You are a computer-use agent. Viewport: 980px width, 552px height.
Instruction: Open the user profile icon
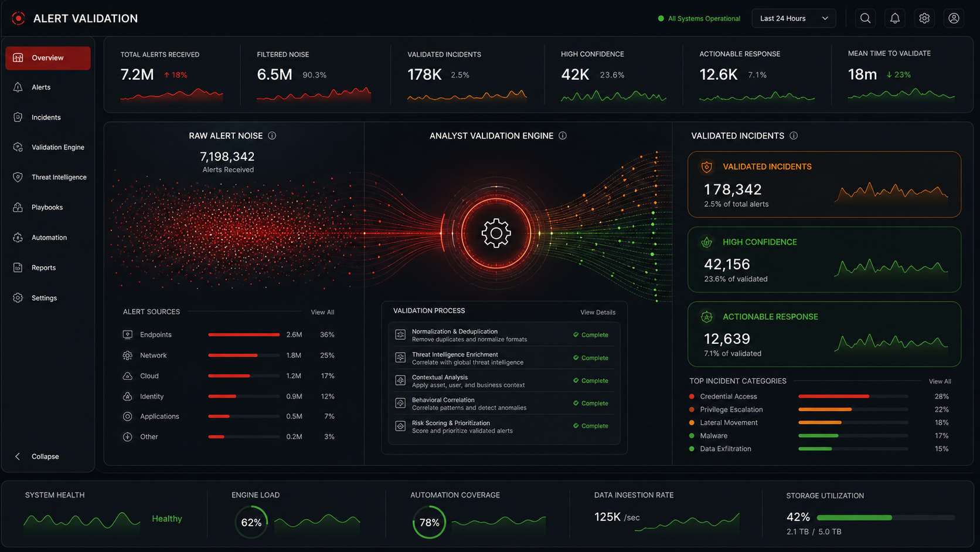coord(954,18)
